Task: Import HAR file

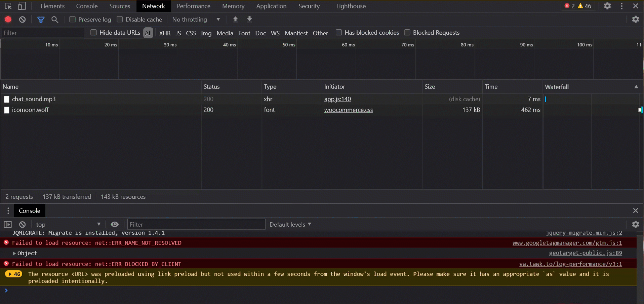Action: 235,19
